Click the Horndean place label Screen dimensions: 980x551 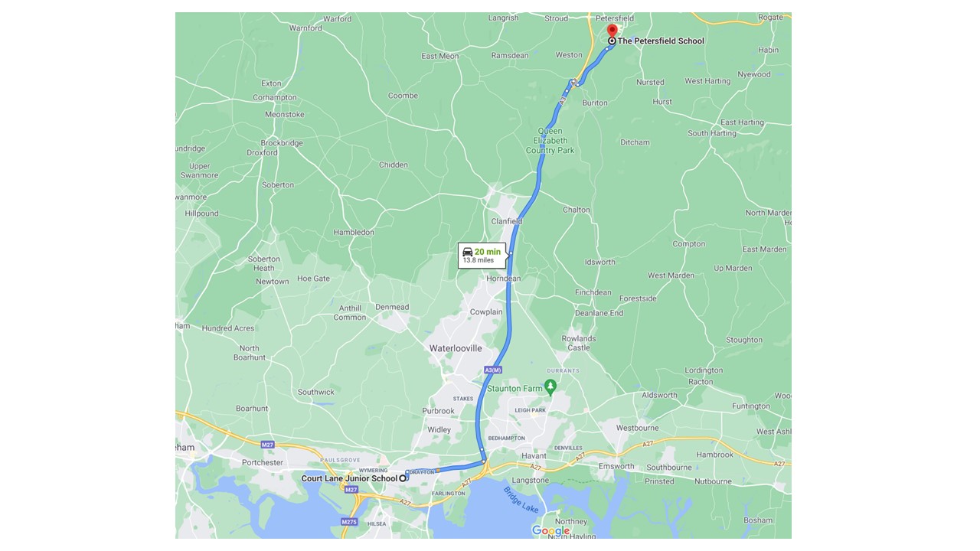[x=504, y=279]
